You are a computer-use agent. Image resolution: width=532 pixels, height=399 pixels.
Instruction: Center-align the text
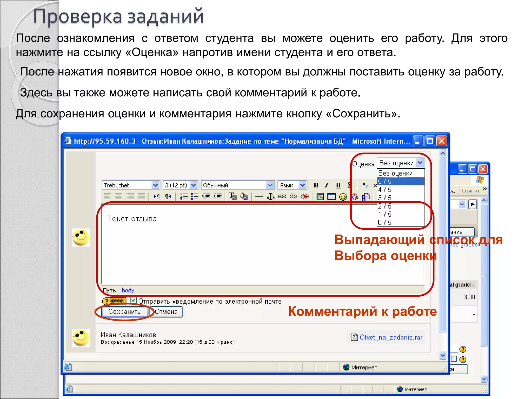pyautogui.click(x=118, y=197)
